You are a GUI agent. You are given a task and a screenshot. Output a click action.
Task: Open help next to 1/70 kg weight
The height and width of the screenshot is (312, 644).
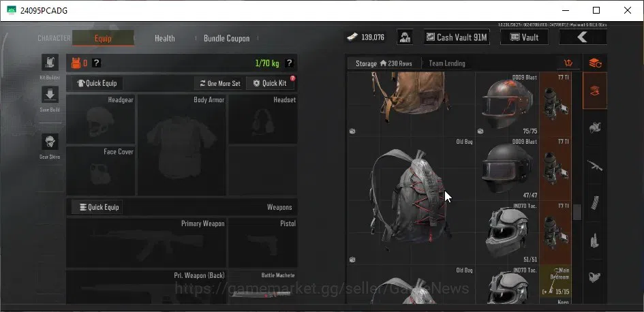click(x=289, y=63)
